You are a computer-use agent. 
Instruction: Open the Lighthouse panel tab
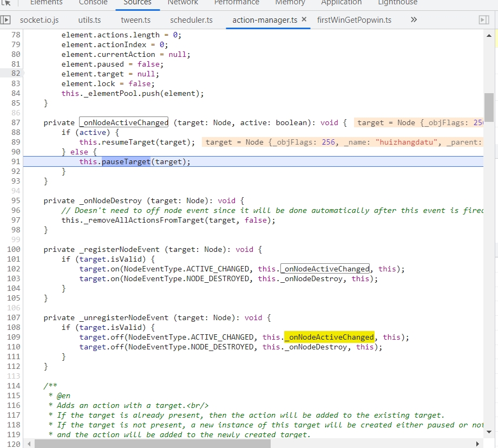[398, 3]
